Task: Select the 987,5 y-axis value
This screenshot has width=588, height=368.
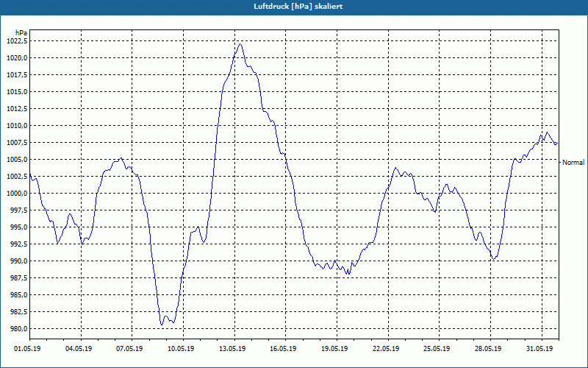Action: pos(18,277)
